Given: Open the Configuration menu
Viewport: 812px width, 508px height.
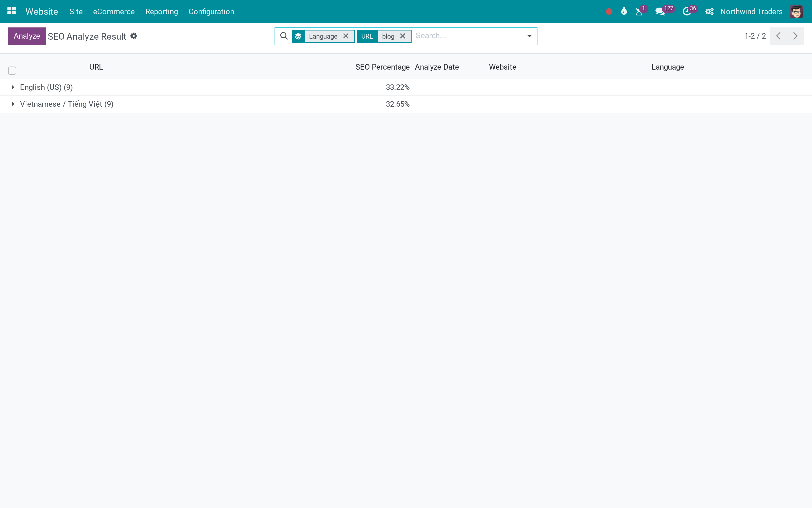Looking at the screenshot, I should tap(211, 12).
